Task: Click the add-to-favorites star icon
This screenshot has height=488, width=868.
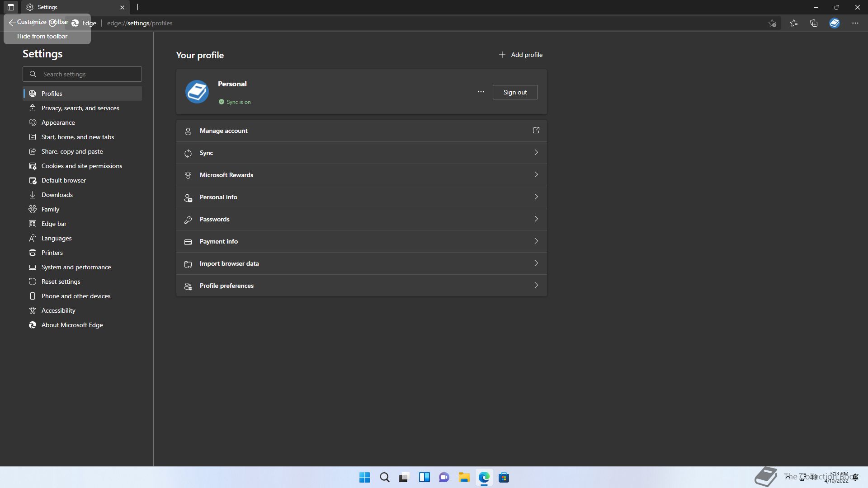Action: (772, 23)
